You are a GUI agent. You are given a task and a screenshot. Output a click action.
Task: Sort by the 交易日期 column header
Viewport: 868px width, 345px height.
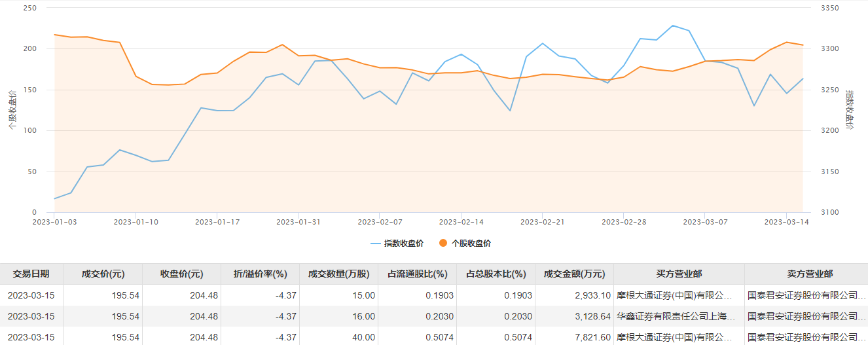point(31,274)
